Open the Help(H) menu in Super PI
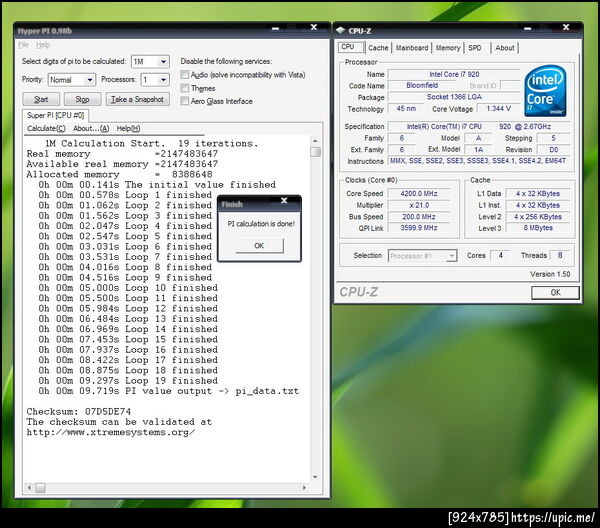The height and width of the screenshot is (528, 600). click(x=128, y=129)
